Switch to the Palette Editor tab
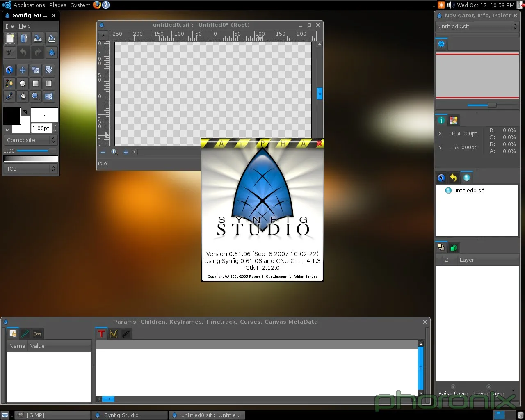 click(454, 120)
